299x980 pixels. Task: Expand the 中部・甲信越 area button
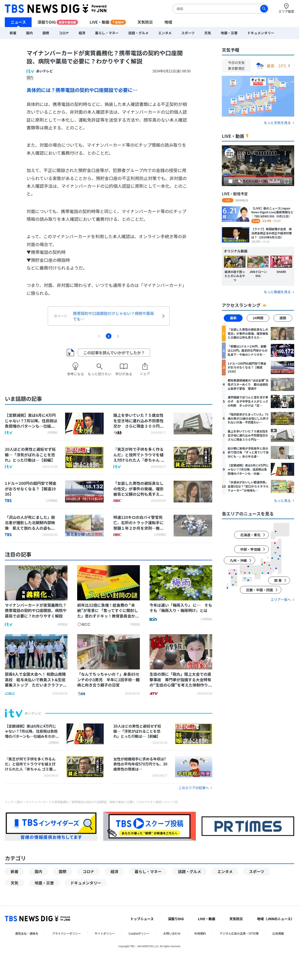click(x=251, y=549)
